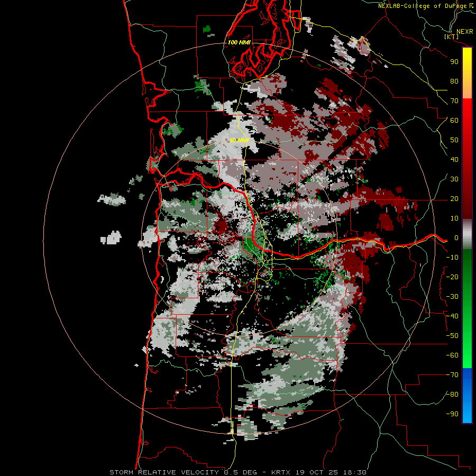Screen dimensions: 476x476
Task: Click the -20 value on the velocity scale
Action: click(x=452, y=277)
